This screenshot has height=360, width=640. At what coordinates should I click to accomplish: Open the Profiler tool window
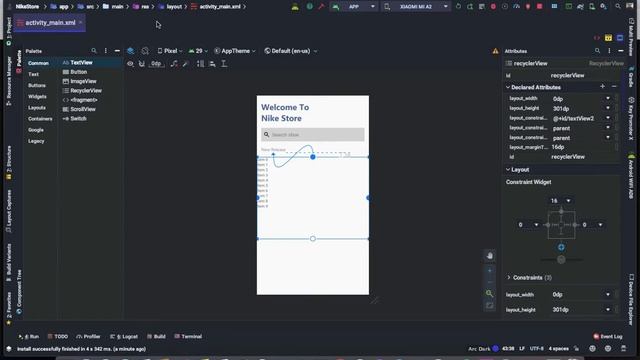[x=88, y=337]
